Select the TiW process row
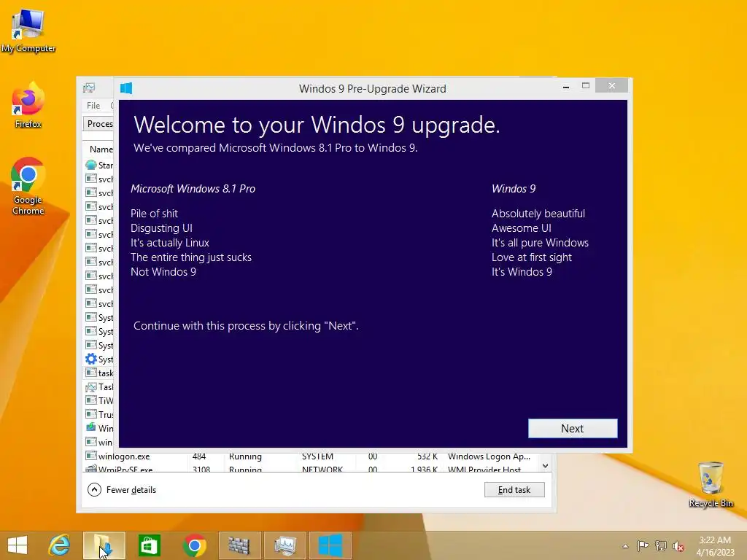The width and height of the screenshot is (747, 560). [x=99, y=400]
